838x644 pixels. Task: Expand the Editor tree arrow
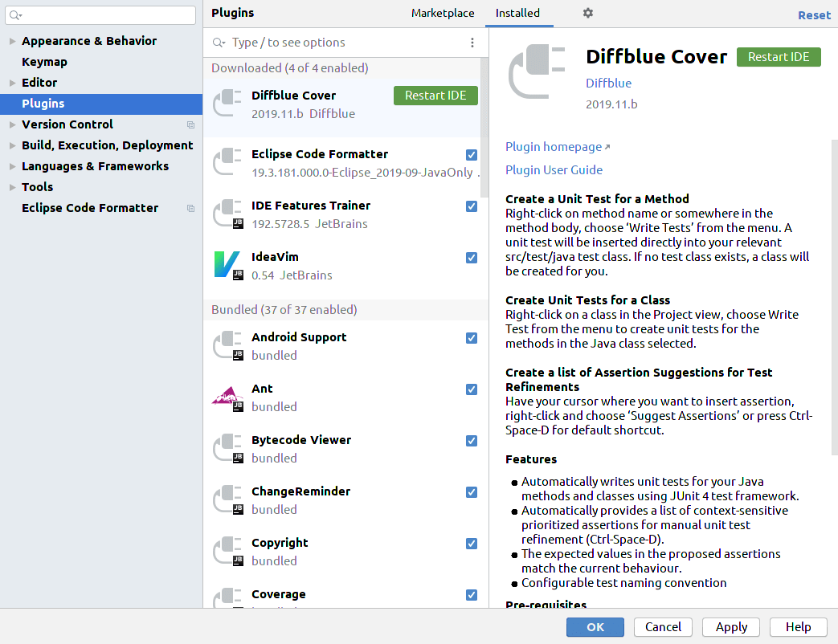click(x=12, y=83)
